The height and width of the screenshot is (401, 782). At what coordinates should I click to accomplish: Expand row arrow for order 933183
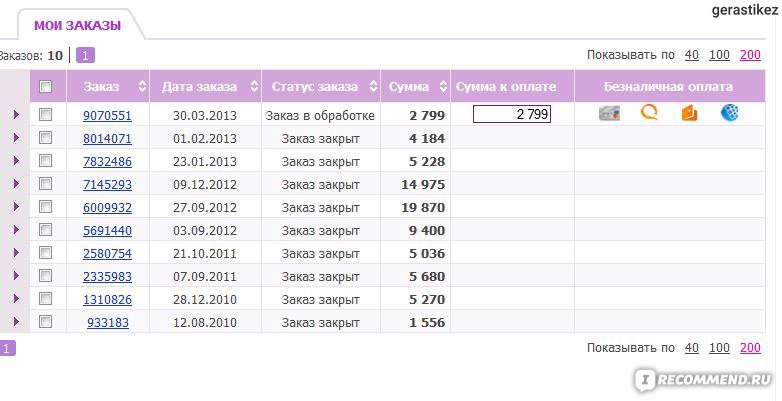pyautogui.click(x=16, y=322)
